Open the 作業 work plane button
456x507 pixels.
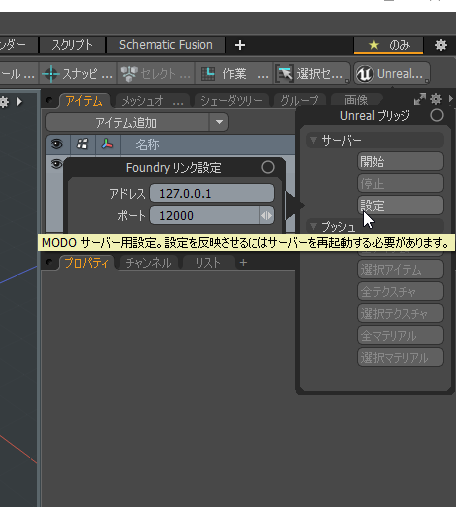pyautogui.click(x=234, y=74)
